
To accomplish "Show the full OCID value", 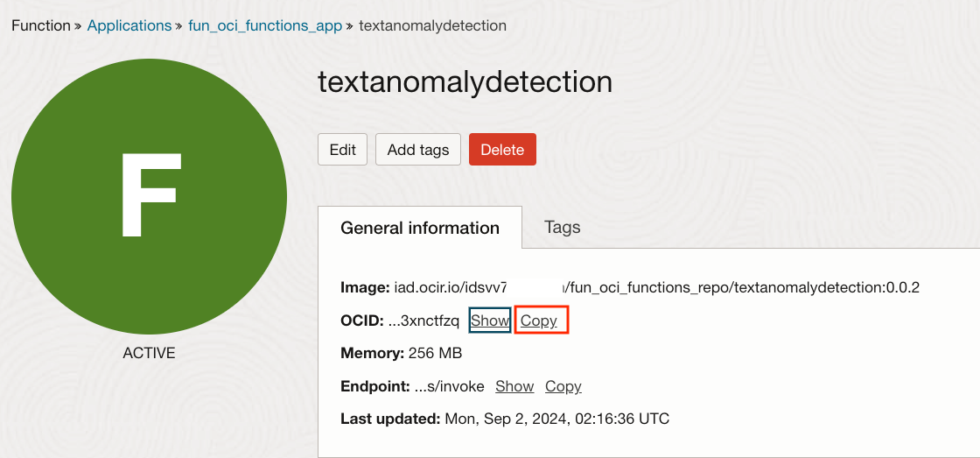I will [x=489, y=321].
